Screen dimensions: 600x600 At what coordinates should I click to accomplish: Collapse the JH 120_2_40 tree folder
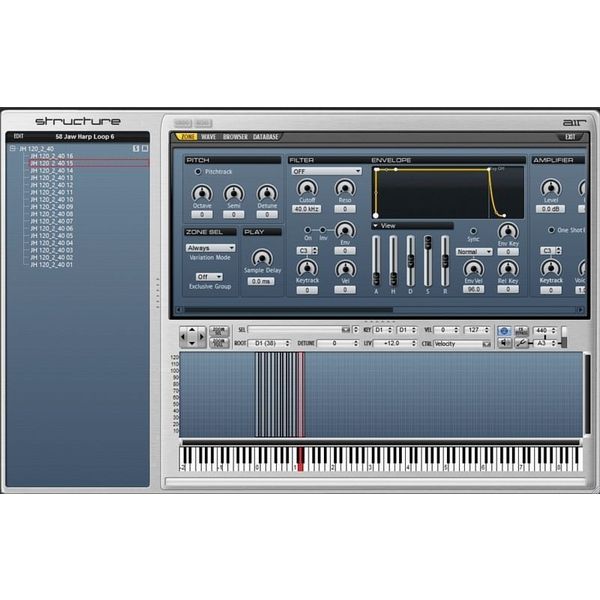click(x=12, y=148)
